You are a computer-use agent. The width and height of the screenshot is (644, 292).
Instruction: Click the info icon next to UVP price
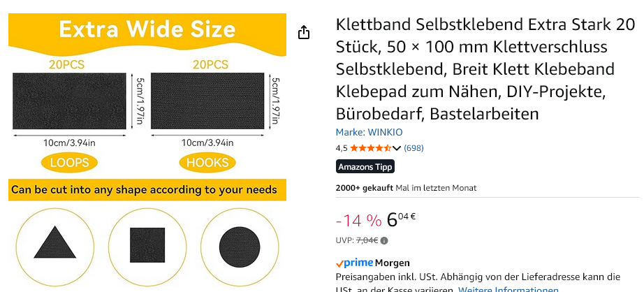click(384, 240)
